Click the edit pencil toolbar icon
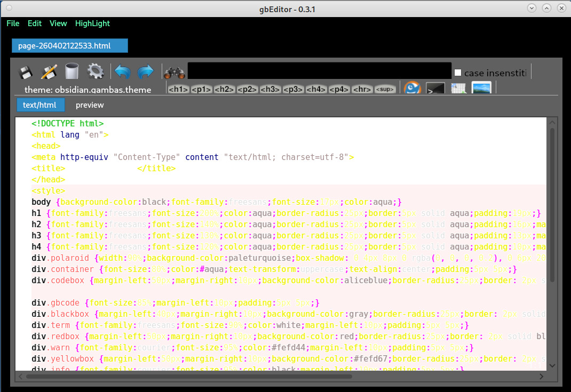The height and width of the screenshot is (392, 571). click(49, 71)
